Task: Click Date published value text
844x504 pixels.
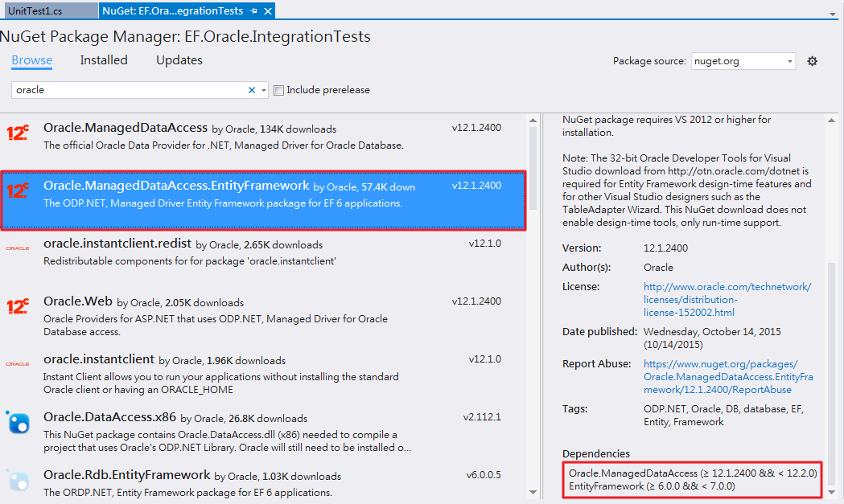Action: click(x=712, y=338)
